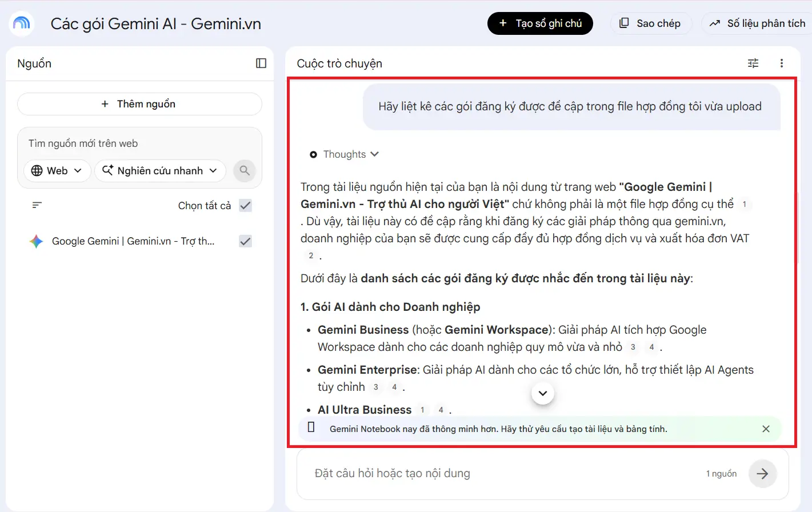
Task: Open the chat three-dot more menu
Action: (782, 63)
